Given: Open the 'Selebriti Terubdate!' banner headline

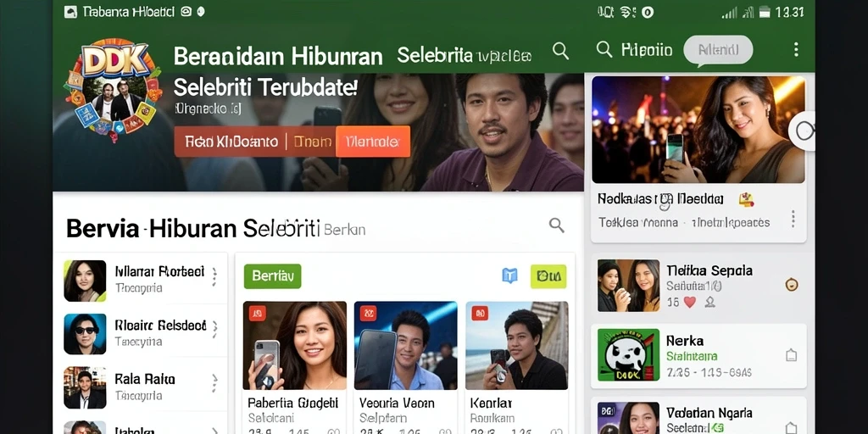Looking at the screenshot, I should point(265,87).
